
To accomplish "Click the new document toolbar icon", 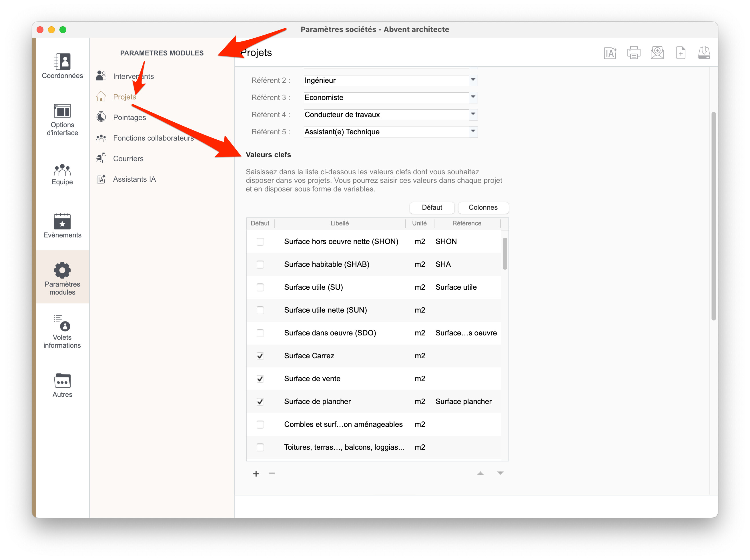I will 681,53.
